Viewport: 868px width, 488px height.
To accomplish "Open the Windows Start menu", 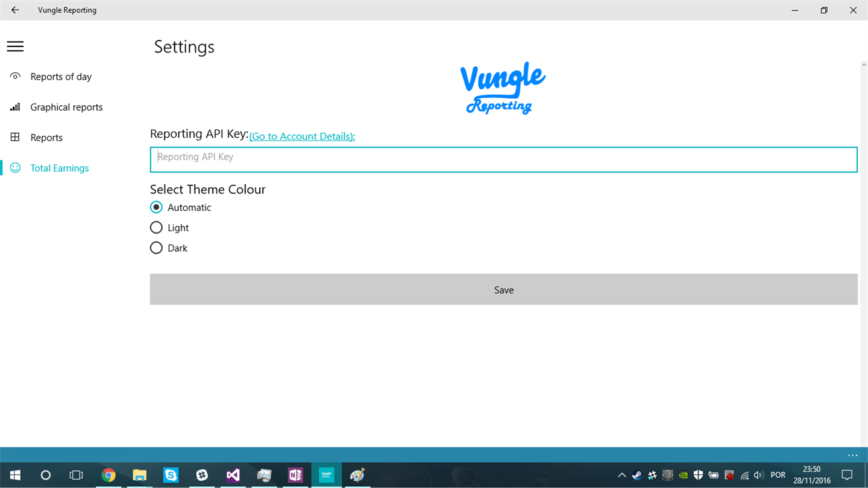I will pos(14,475).
